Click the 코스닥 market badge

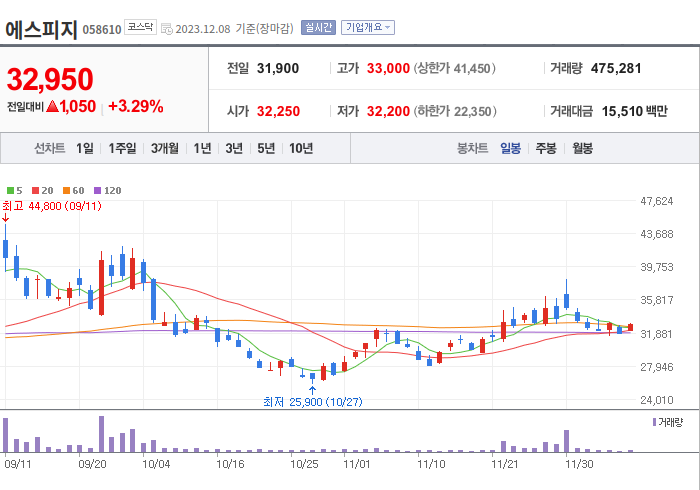coord(140,27)
